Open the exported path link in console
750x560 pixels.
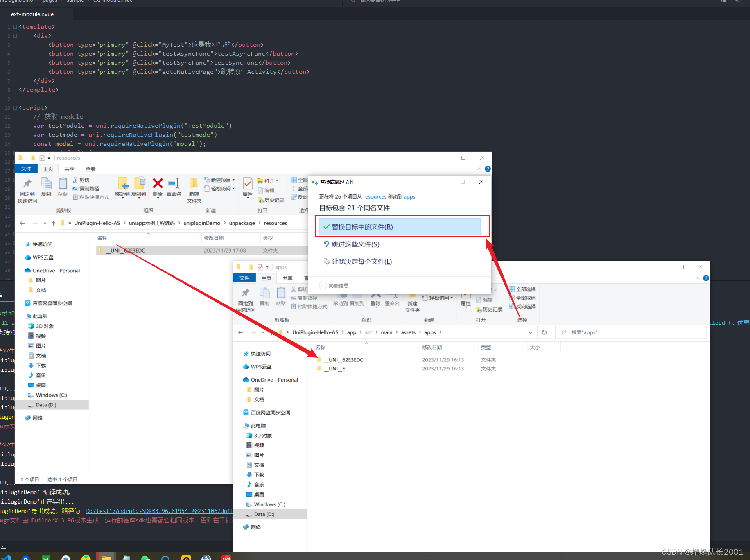(x=159, y=511)
